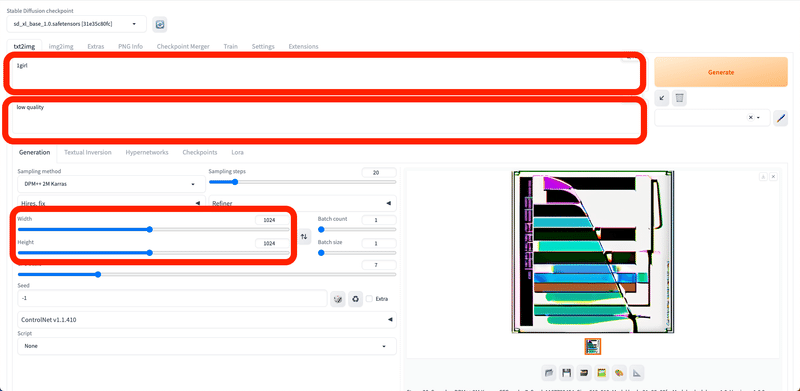Click the CFG scale value box showing 7
This screenshot has height=391, width=800.
(x=379, y=265)
